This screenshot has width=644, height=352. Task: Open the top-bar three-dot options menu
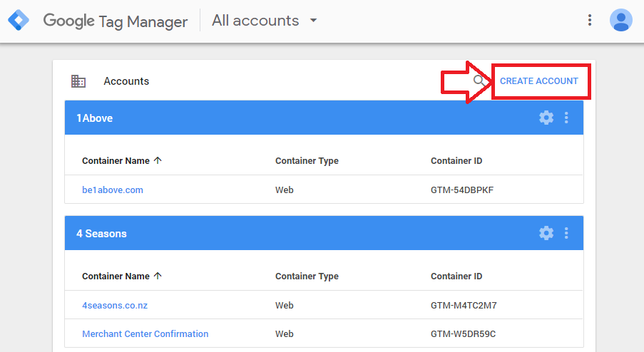589,20
